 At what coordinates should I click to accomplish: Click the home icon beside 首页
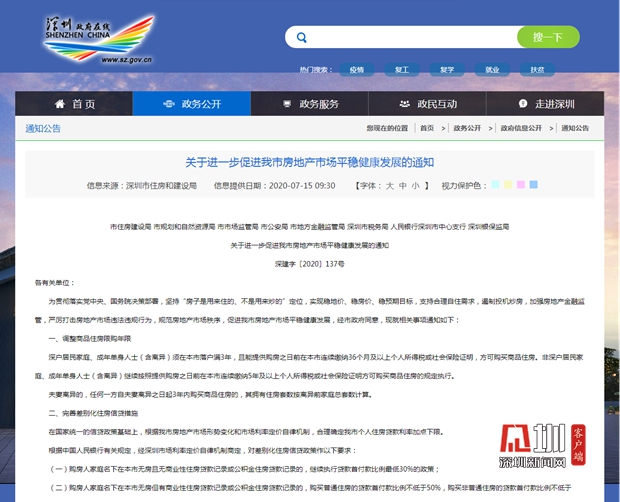point(59,105)
